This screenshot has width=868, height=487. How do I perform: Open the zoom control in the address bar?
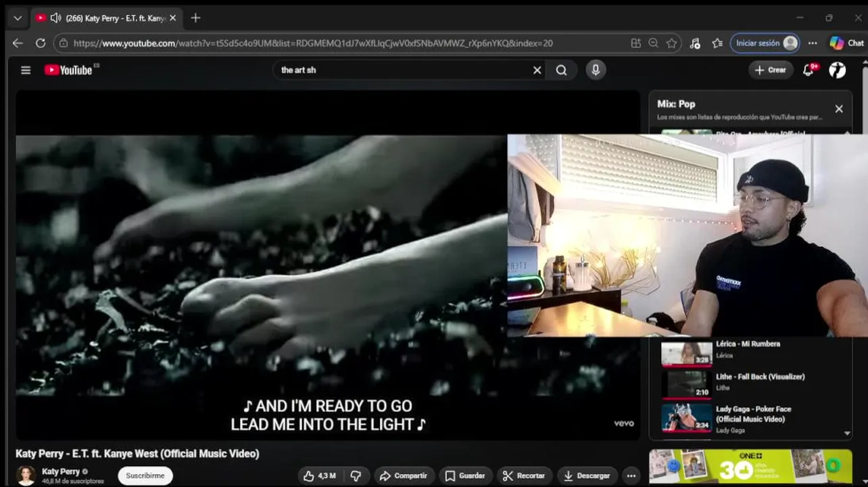[653, 43]
